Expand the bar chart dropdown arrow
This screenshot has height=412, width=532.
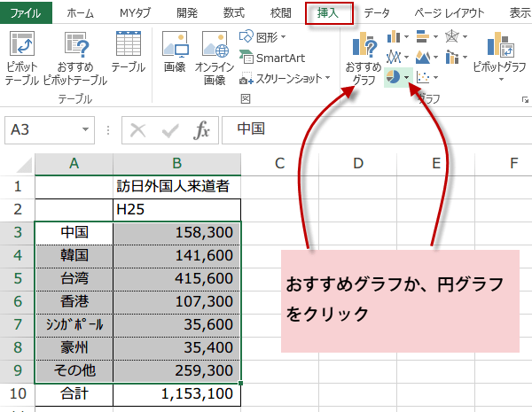coord(435,36)
